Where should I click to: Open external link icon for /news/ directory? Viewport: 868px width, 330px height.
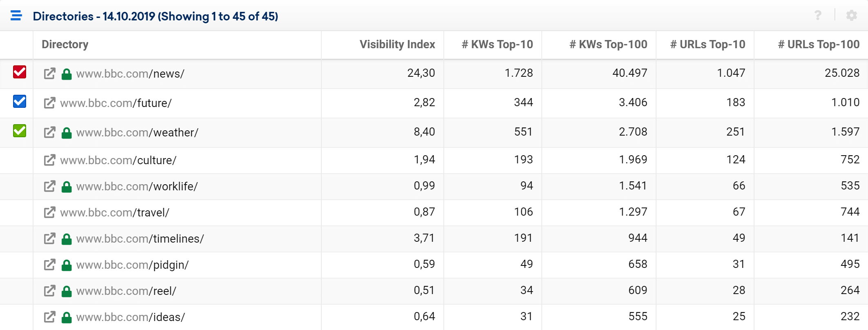[49, 74]
